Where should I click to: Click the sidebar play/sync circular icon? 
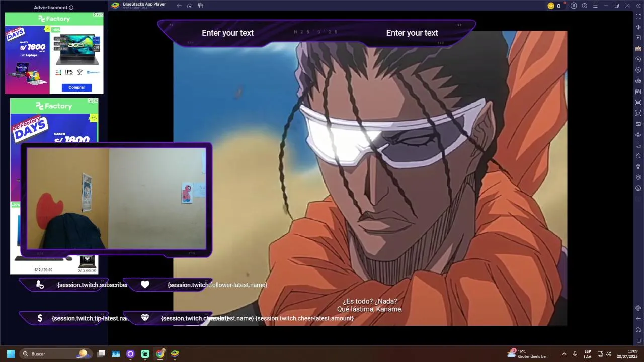pos(638,59)
